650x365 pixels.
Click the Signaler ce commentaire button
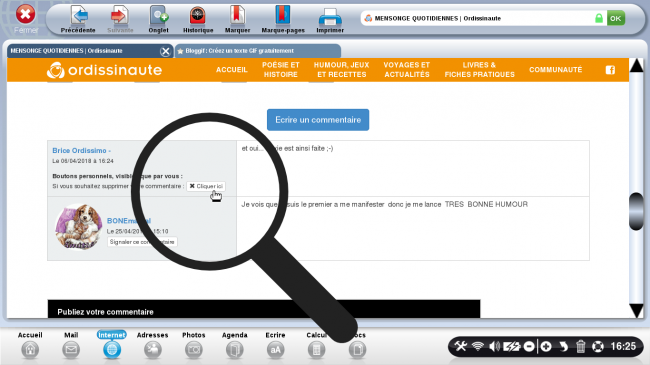[x=142, y=242]
